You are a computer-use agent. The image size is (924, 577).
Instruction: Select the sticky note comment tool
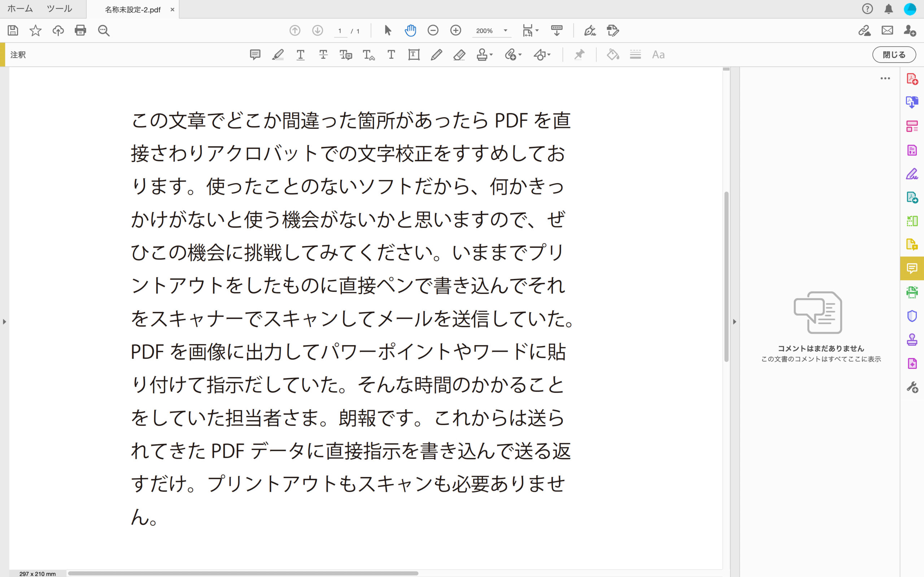tap(255, 54)
